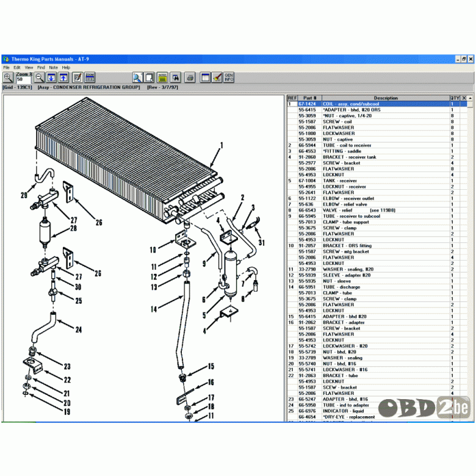Image resolution: width=476 pixels, height=476 pixels.
Task: Select the '*NUT - captive, 1/4-20' row
Action: [x=377, y=116]
